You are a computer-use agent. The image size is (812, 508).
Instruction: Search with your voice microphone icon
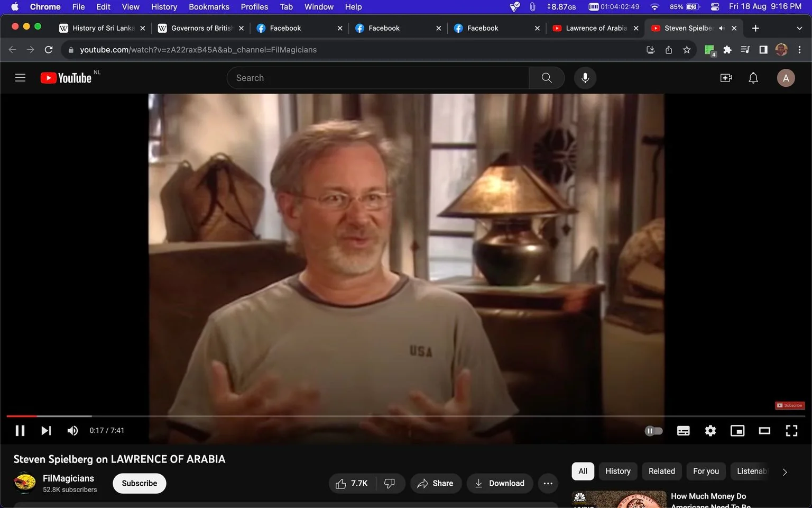(585, 78)
